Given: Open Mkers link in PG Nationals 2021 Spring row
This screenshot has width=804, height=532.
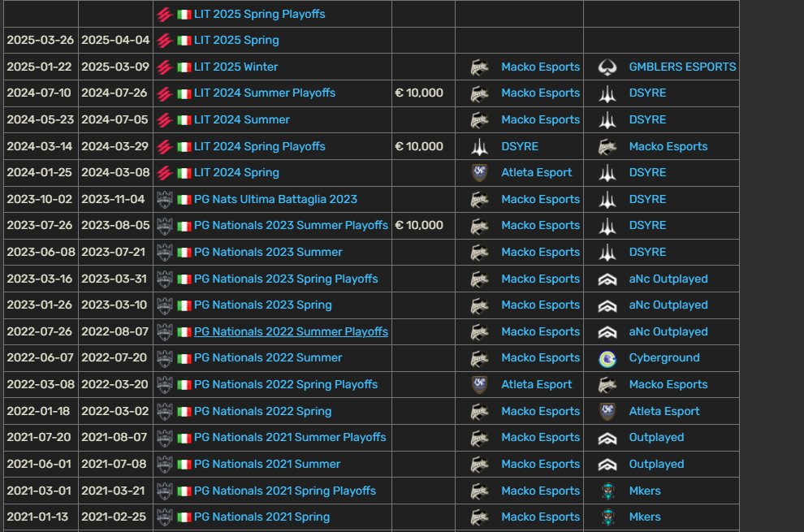Looking at the screenshot, I should pos(645,517).
